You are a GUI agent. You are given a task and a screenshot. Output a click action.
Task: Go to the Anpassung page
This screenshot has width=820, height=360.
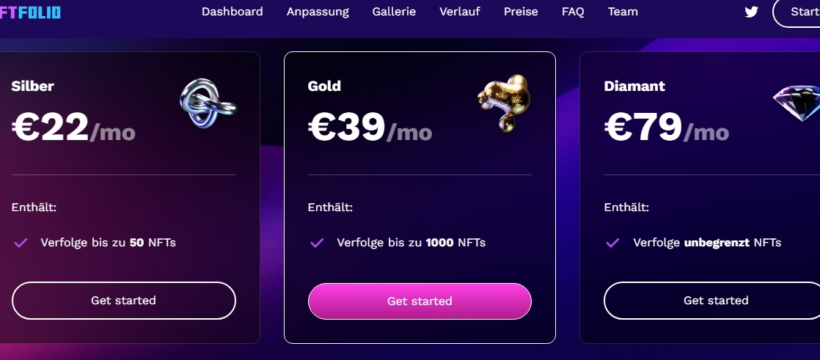pos(317,12)
